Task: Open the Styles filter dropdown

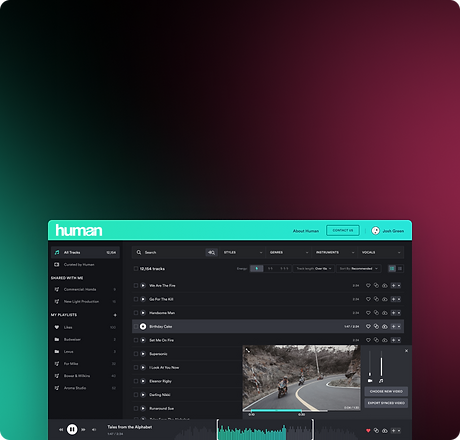Action: (x=242, y=252)
